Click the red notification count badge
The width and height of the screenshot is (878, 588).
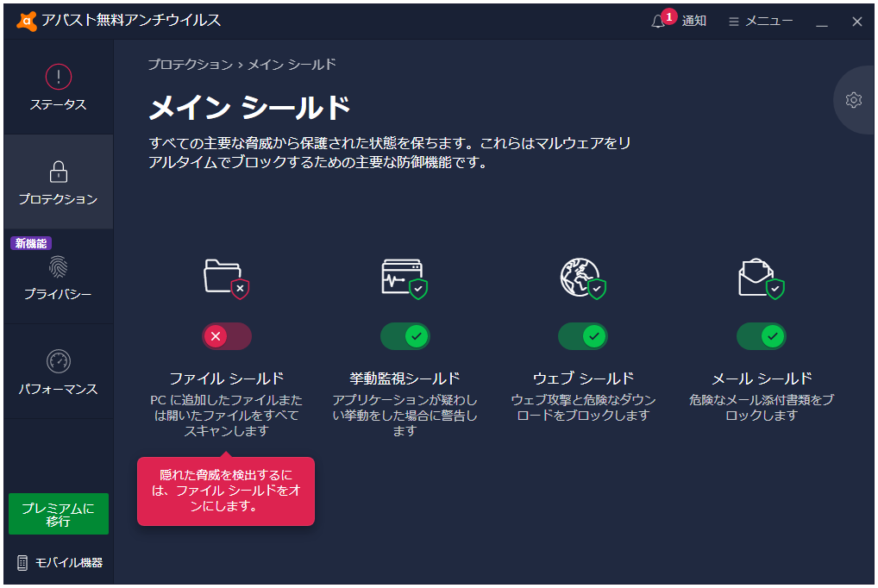668,16
